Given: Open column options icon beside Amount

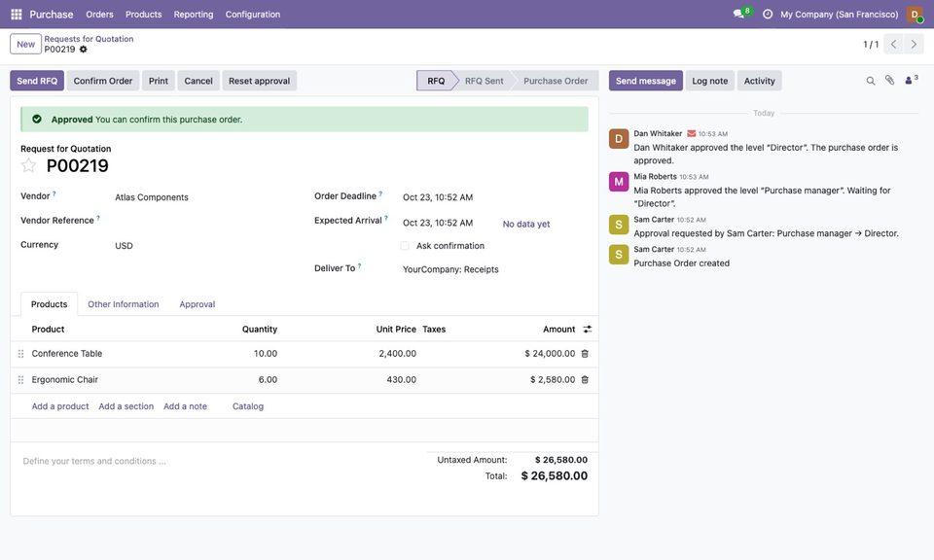Looking at the screenshot, I should [x=588, y=329].
